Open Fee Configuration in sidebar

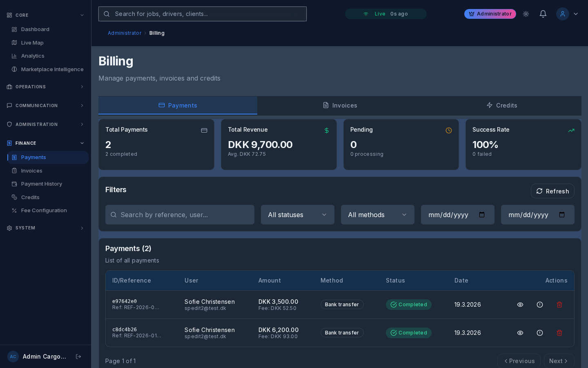point(44,211)
